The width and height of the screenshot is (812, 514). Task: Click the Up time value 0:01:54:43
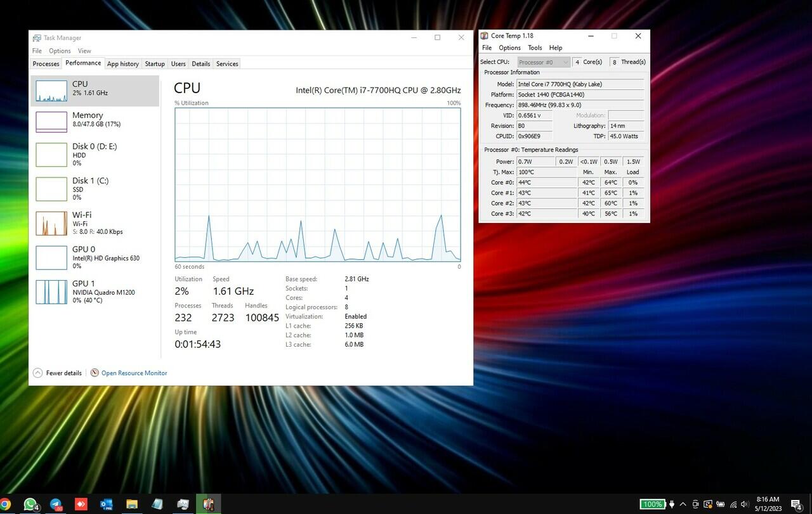point(198,344)
